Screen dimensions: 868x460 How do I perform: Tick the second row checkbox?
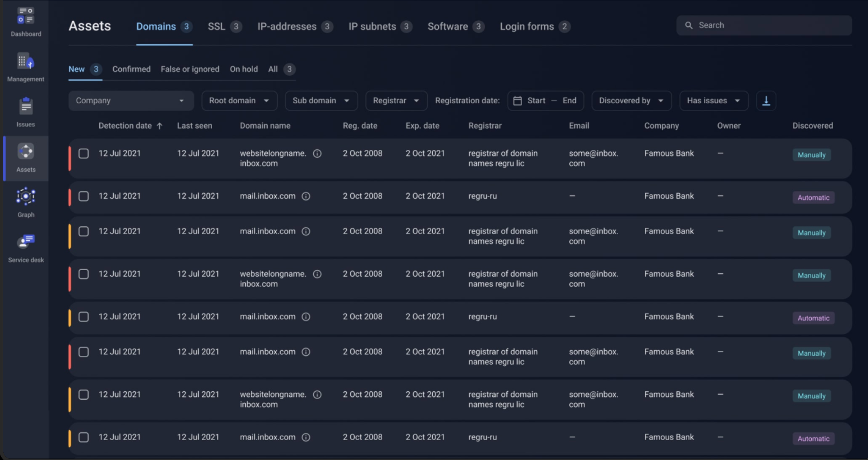pos(84,196)
